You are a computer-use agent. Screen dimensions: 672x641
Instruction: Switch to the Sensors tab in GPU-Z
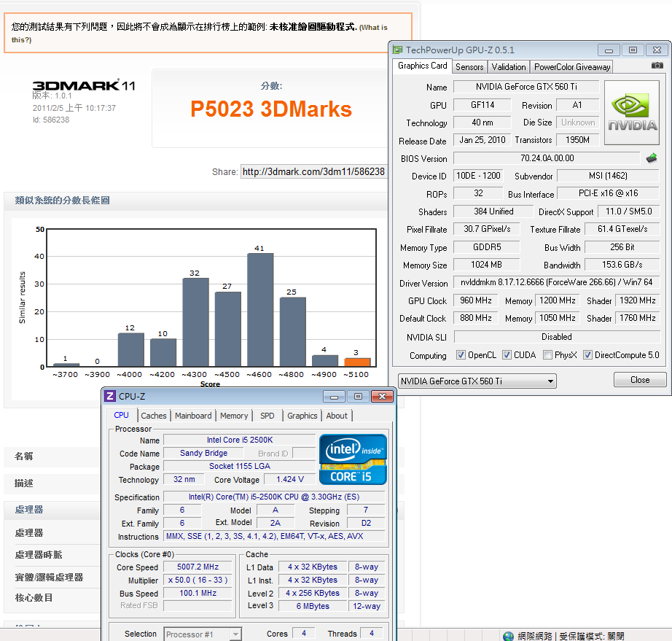pos(469,67)
